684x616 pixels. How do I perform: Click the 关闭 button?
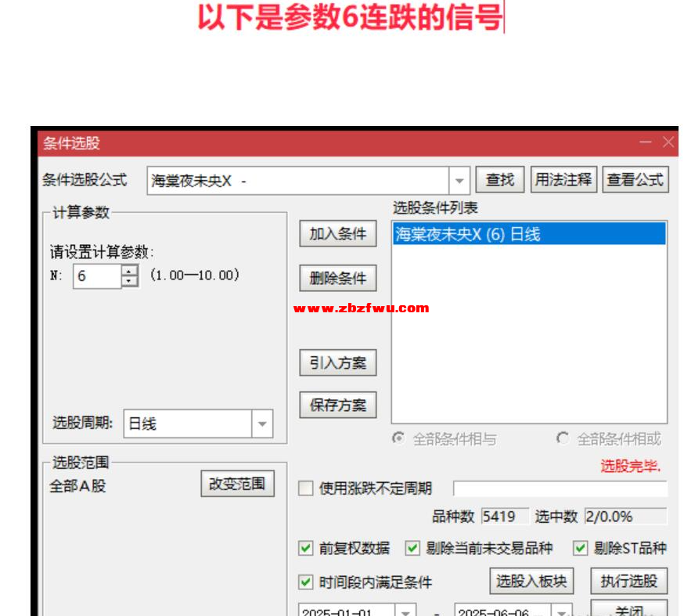(x=628, y=609)
